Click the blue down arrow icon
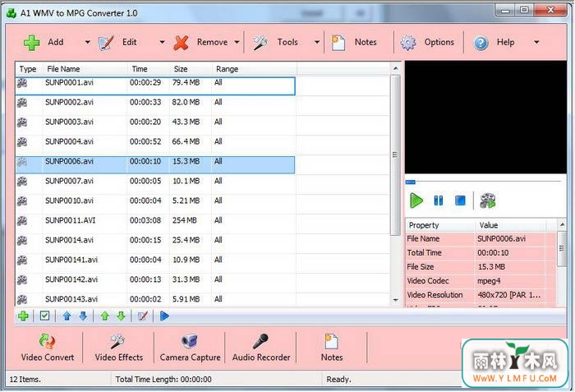This screenshot has height=392, width=575. [83, 316]
